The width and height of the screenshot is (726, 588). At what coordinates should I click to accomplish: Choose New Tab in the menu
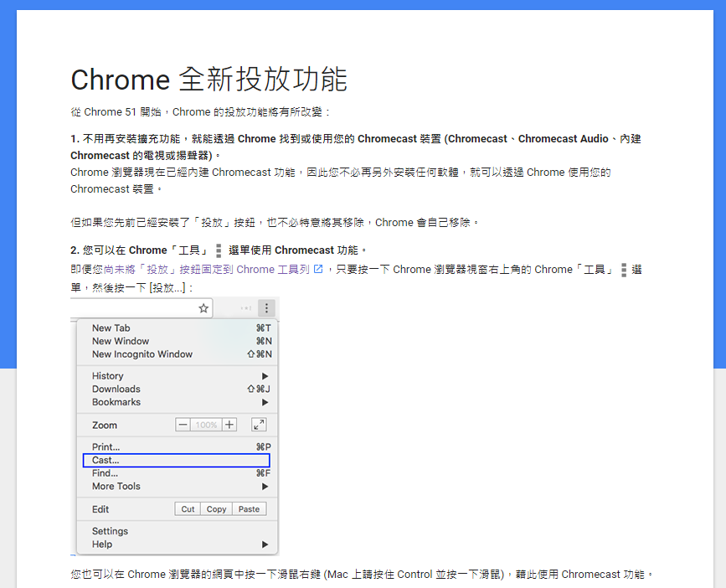point(177,328)
